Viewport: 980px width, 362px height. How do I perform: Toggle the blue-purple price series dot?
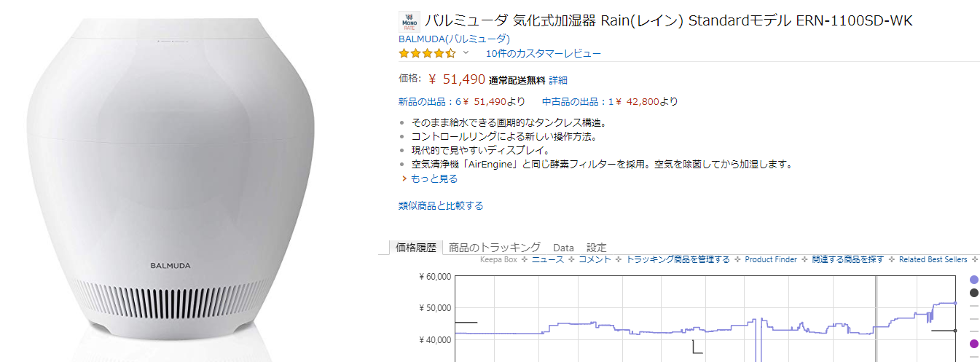pos(974,280)
